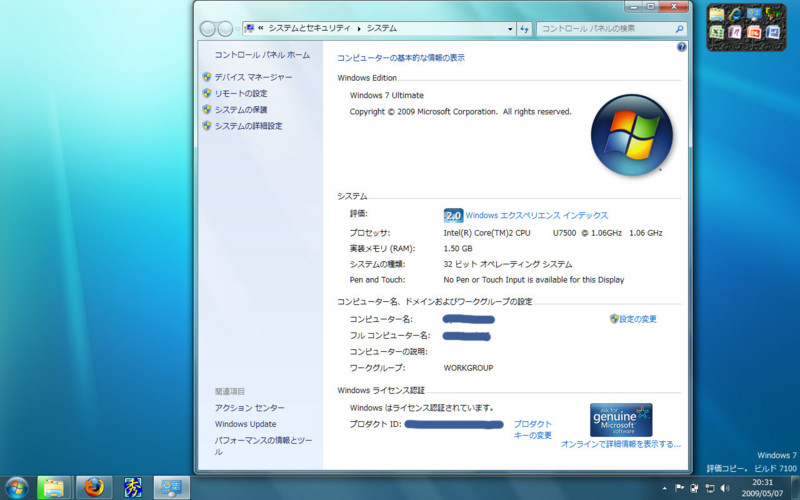Open the 秀 editor taskbar icon
The height and width of the screenshot is (500, 800).
tap(133, 488)
